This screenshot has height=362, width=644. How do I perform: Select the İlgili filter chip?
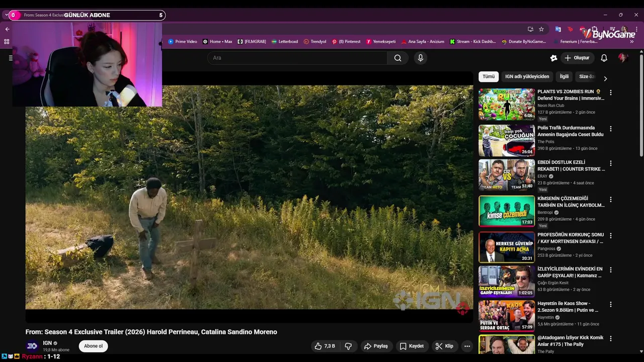[x=564, y=77]
